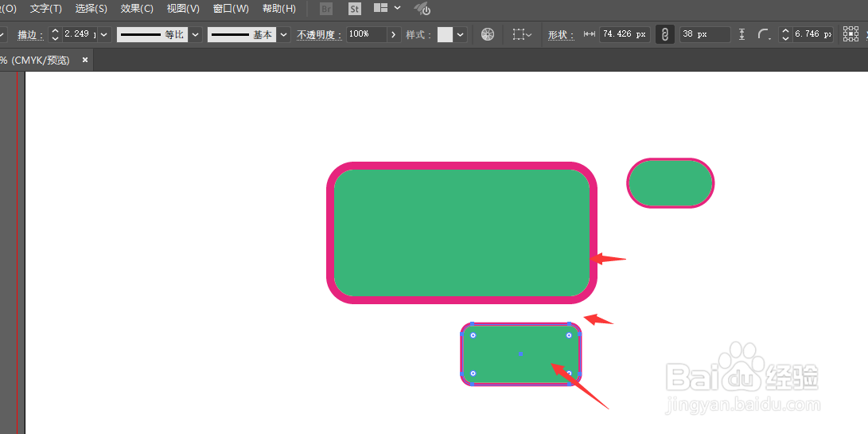
Task: Expand the 基本 brush definition dropdown arrow
Action: [x=283, y=34]
